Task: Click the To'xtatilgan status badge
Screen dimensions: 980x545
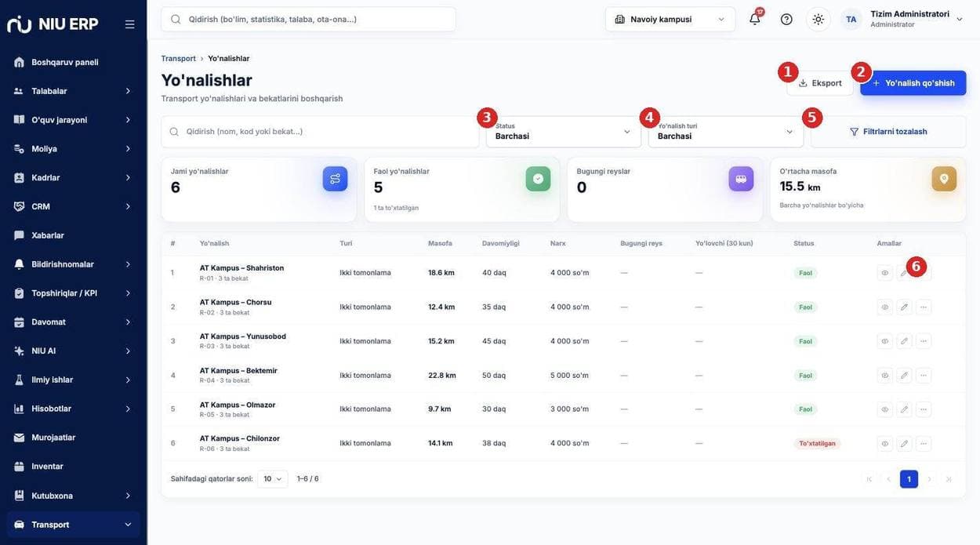Action: [817, 444]
